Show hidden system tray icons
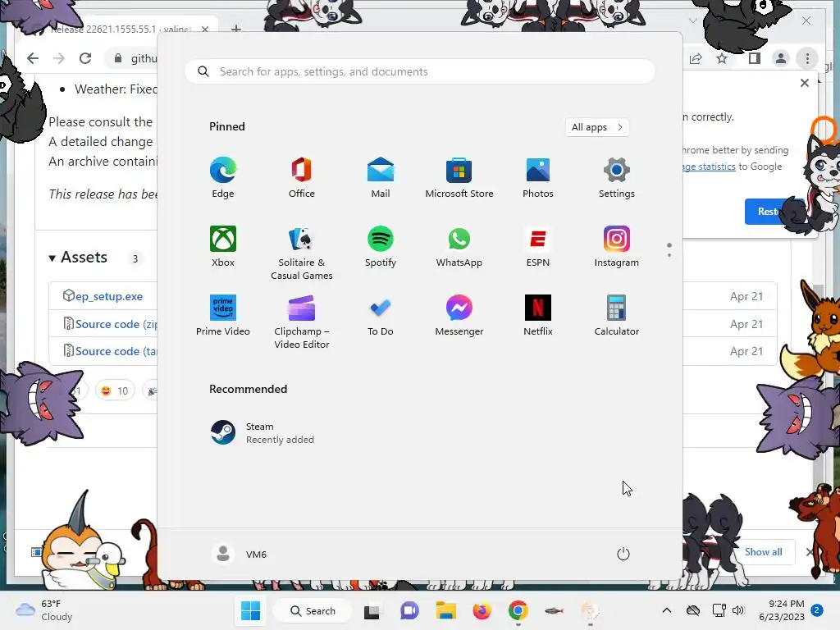840x630 pixels. coord(666,610)
